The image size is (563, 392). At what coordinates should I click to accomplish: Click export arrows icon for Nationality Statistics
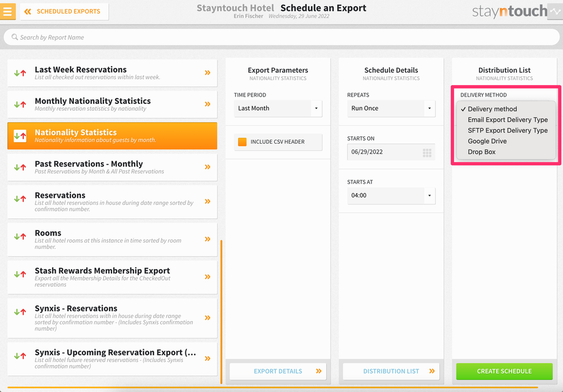point(20,136)
